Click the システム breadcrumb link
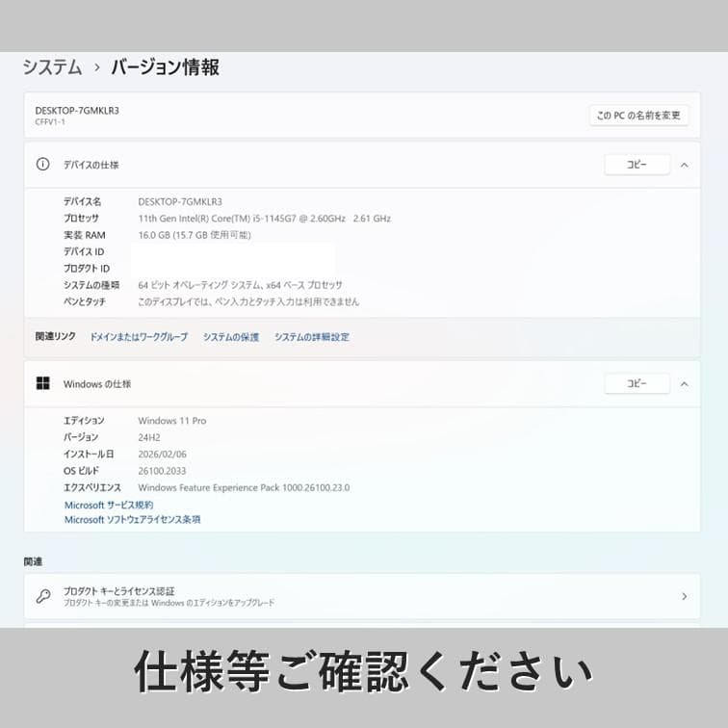 (52, 67)
